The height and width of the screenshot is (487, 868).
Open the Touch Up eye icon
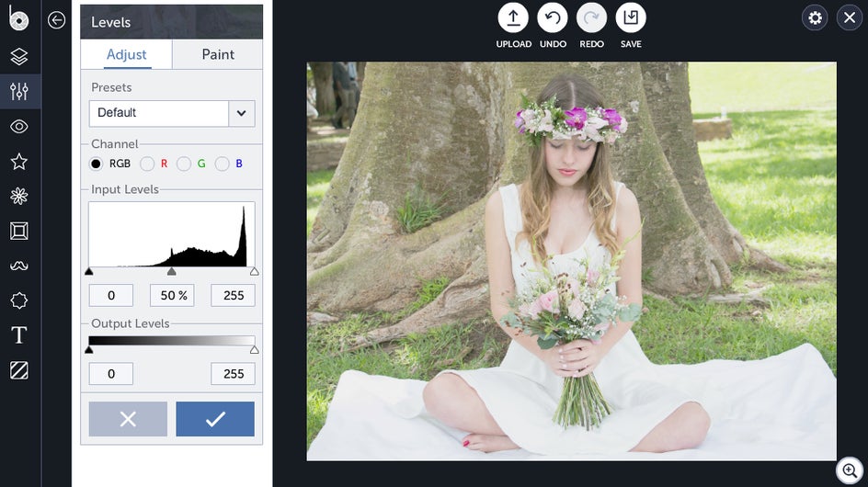tap(18, 127)
